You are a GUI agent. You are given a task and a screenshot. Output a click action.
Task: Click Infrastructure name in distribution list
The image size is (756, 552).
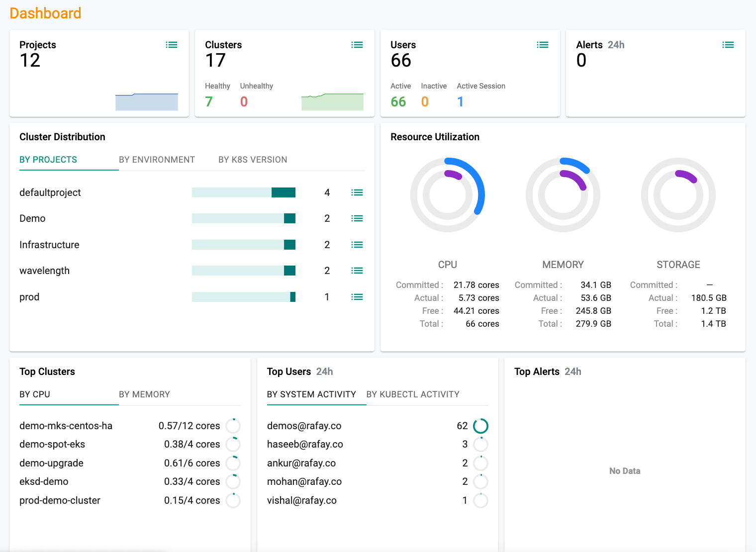pyautogui.click(x=49, y=245)
